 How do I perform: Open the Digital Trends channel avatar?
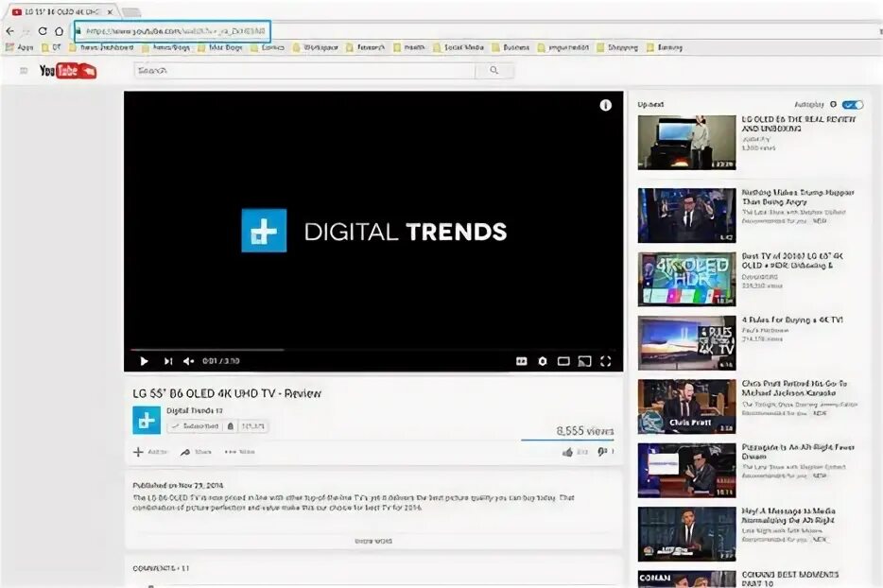(147, 420)
